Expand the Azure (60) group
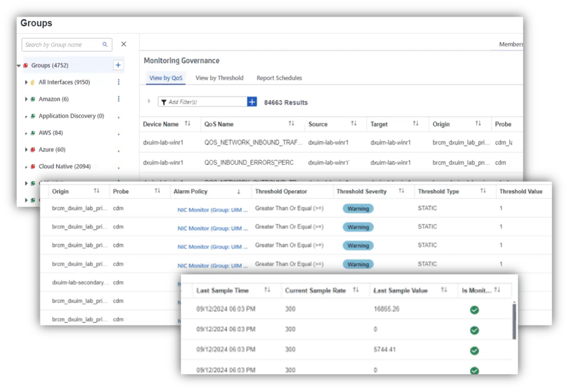Screen dimensions: 570x392 point(26,149)
